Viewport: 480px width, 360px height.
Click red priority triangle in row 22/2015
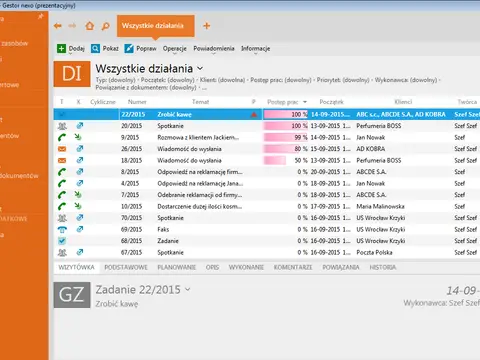click(254, 115)
